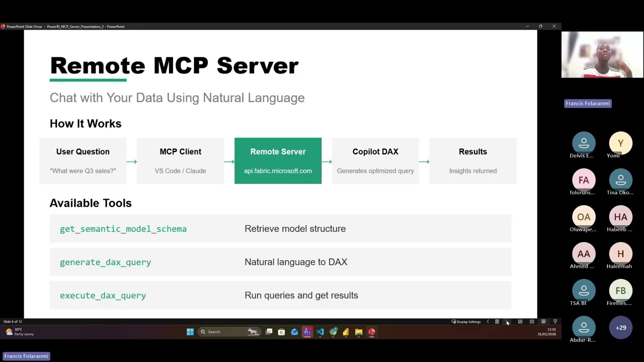Viewport: 644px width, 362px height.
Task: Select the HA Habeeb participant avatar
Action: pyautogui.click(x=620, y=217)
